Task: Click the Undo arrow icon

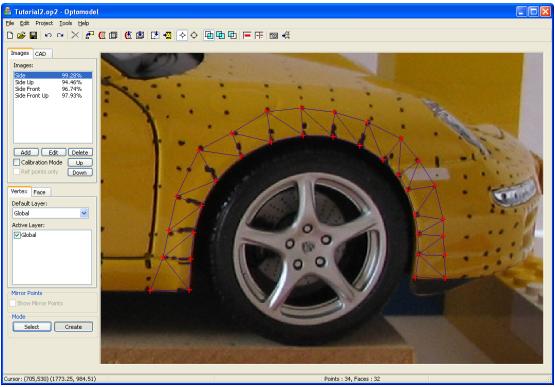Action: [48, 35]
